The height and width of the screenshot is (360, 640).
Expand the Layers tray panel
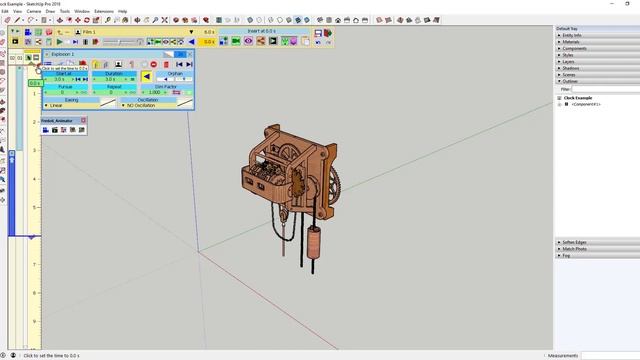tap(597, 62)
